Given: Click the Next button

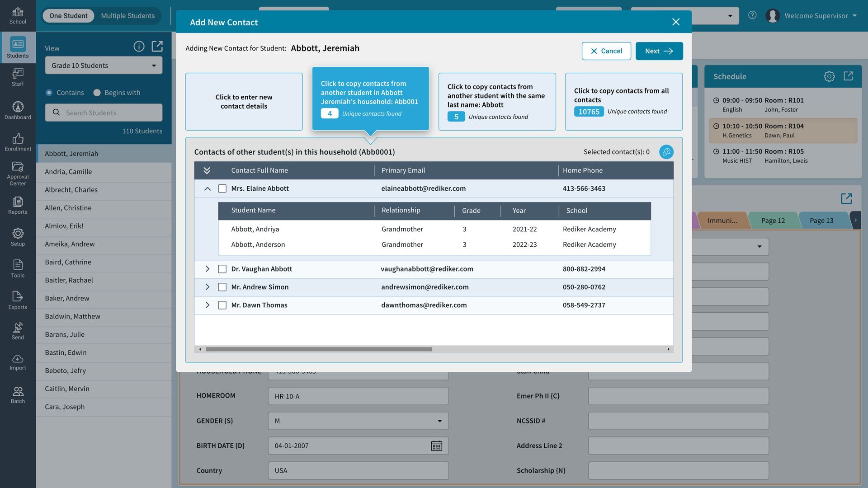Looking at the screenshot, I should click(659, 51).
